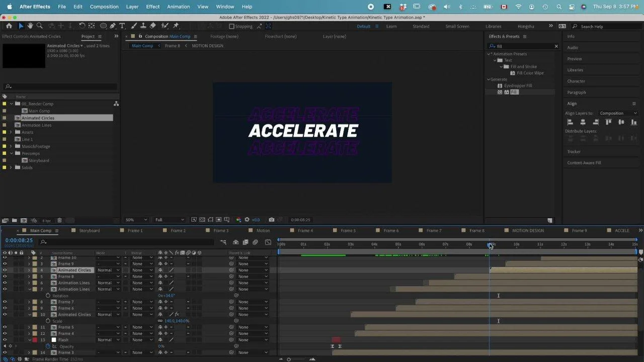Screen dimensions: 644x362
Task: Toggle Opacity stopwatch on Flash layer
Action: [x=48, y=346]
